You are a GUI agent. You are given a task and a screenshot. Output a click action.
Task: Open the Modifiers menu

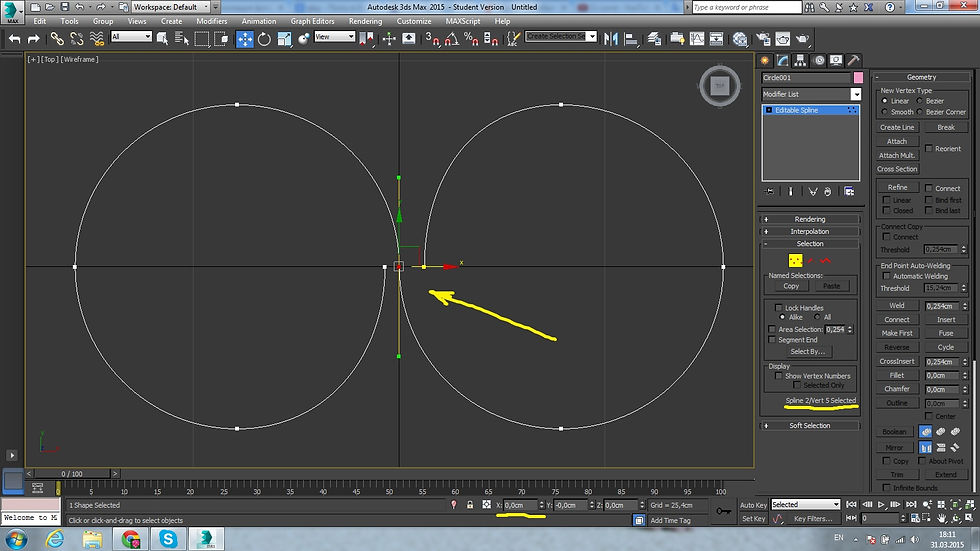click(212, 21)
